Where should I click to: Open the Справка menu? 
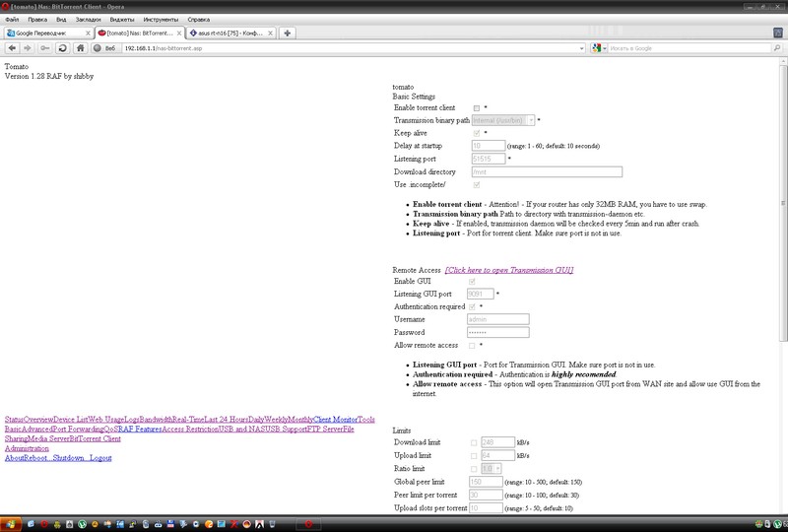pyautogui.click(x=199, y=20)
